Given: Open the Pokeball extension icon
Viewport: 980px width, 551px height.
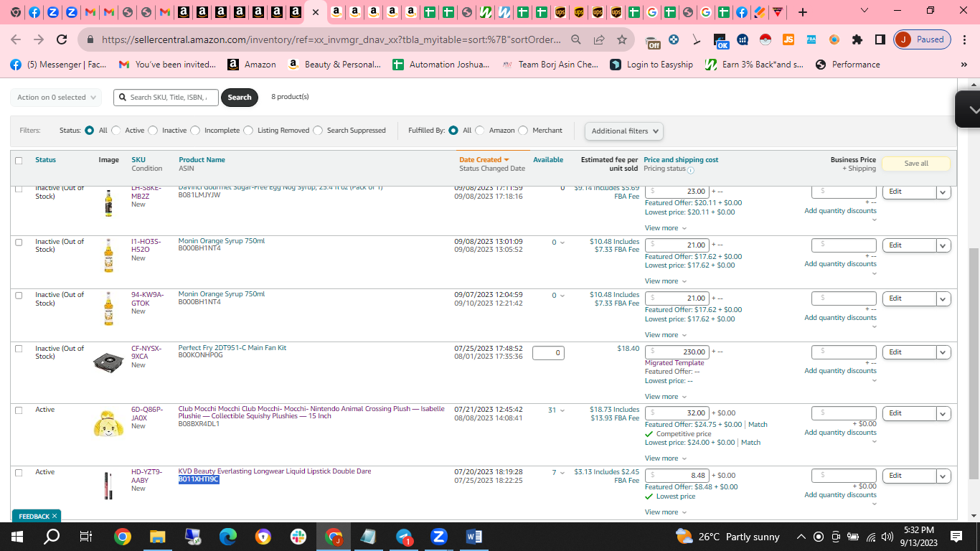Looking at the screenshot, I should [765, 39].
